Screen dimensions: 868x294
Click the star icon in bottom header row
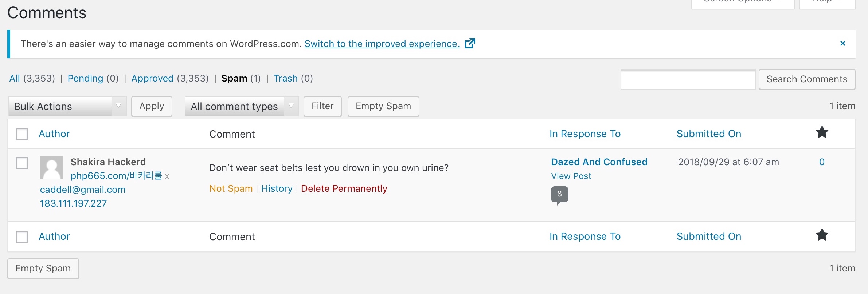click(822, 235)
